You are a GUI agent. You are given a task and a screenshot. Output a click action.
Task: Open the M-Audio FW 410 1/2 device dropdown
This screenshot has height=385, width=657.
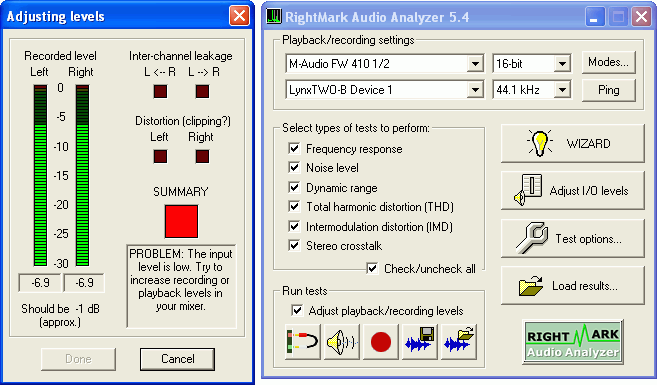pyautogui.click(x=475, y=64)
